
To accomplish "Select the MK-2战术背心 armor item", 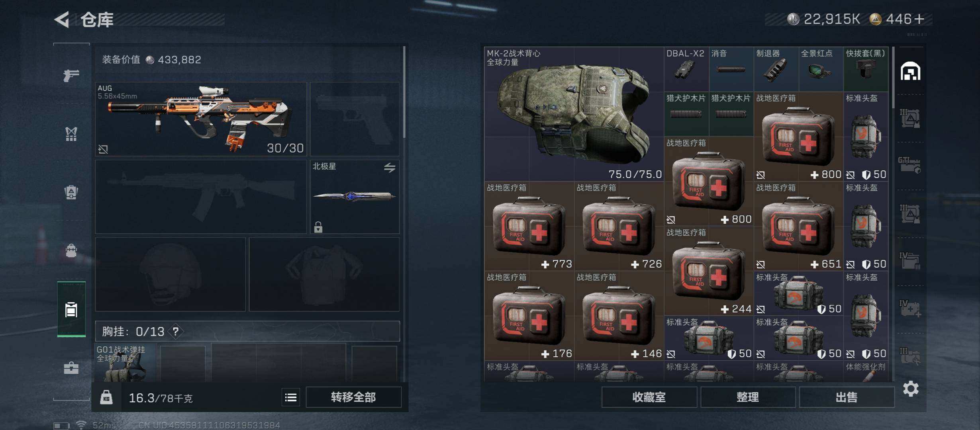I will tap(574, 114).
